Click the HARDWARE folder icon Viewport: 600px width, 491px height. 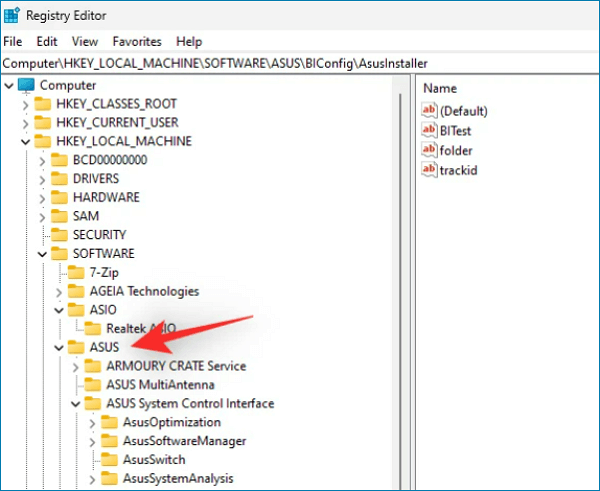pos(59,197)
